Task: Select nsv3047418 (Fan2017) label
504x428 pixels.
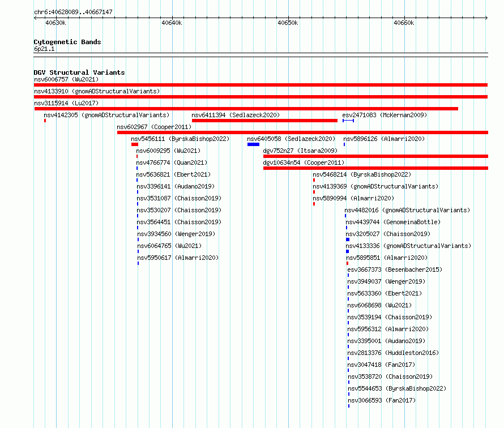Action: tap(381, 365)
